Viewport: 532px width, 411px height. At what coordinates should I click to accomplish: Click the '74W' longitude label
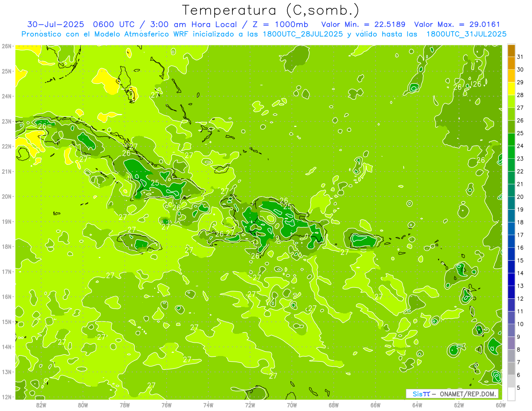click(208, 405)
